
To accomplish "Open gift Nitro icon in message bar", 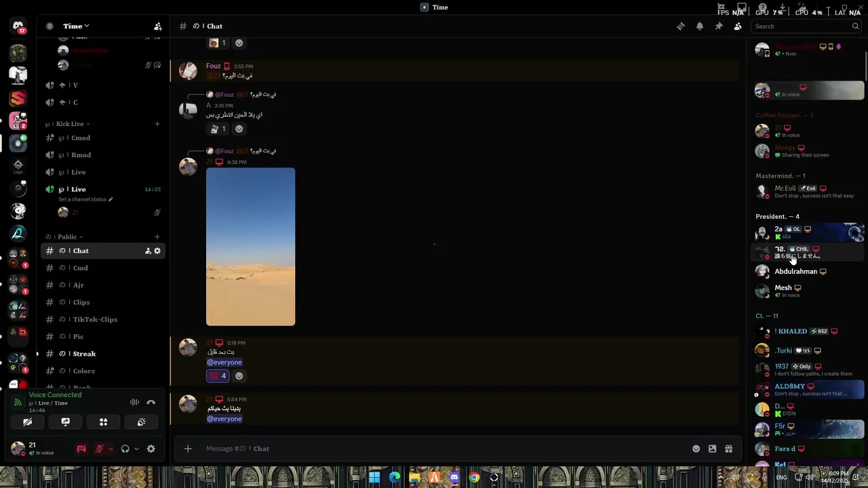I will pos(728,449).
